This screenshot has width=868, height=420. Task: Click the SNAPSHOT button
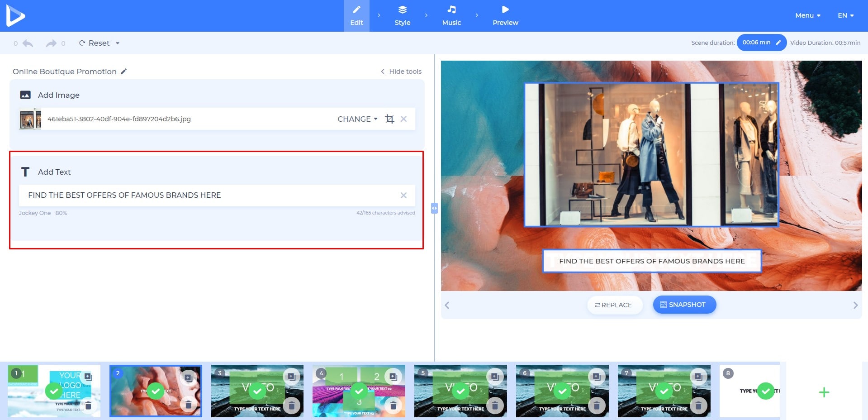[x=684, y=304]
